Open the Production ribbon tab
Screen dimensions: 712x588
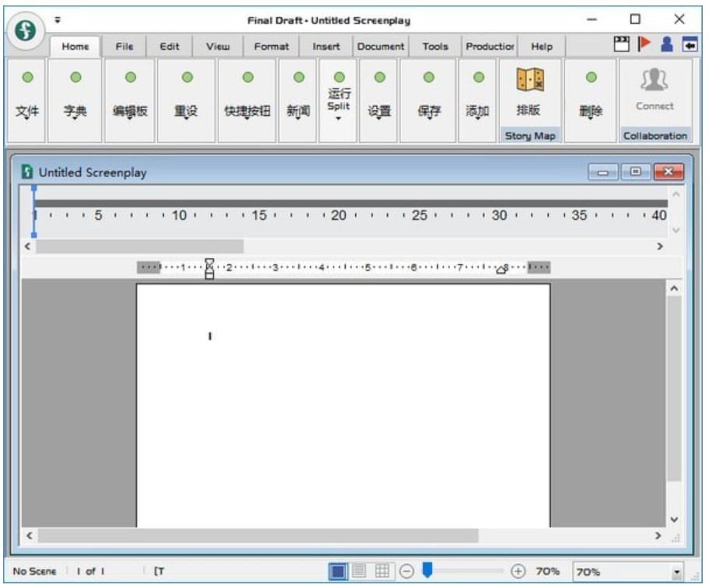pos(490,47)
